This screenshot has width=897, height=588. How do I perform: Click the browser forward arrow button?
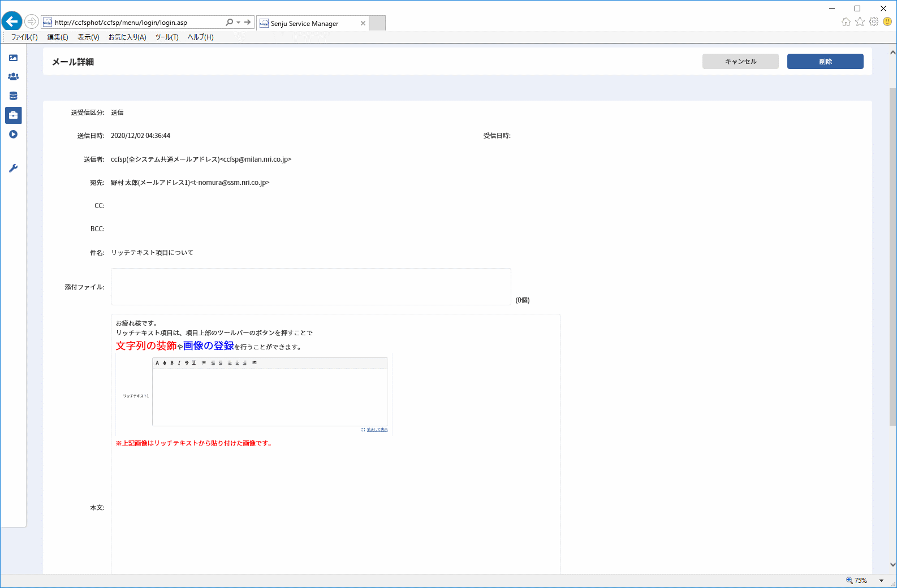coord(32,22)
